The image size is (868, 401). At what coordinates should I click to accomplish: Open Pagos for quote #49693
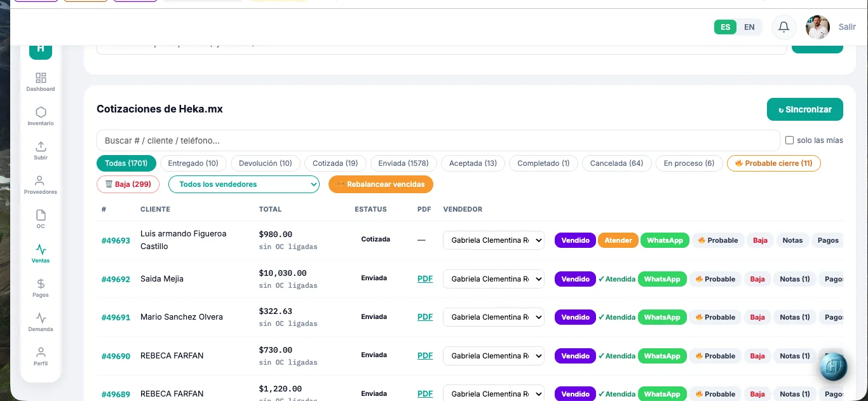829,240
